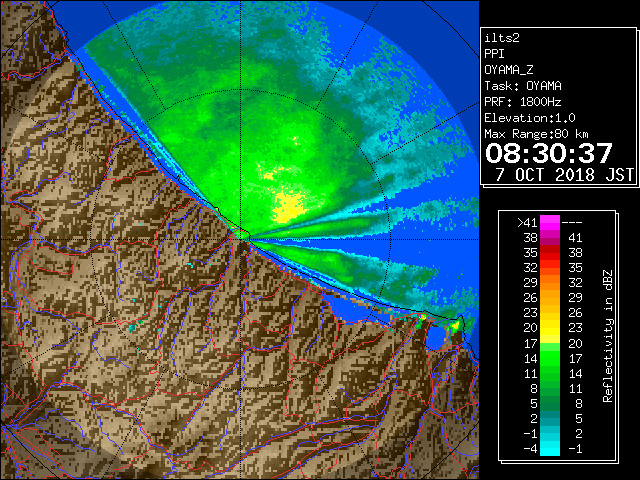Click the Elevation:1.0 text
The image size is (640, 480).
tap(530, 118)
